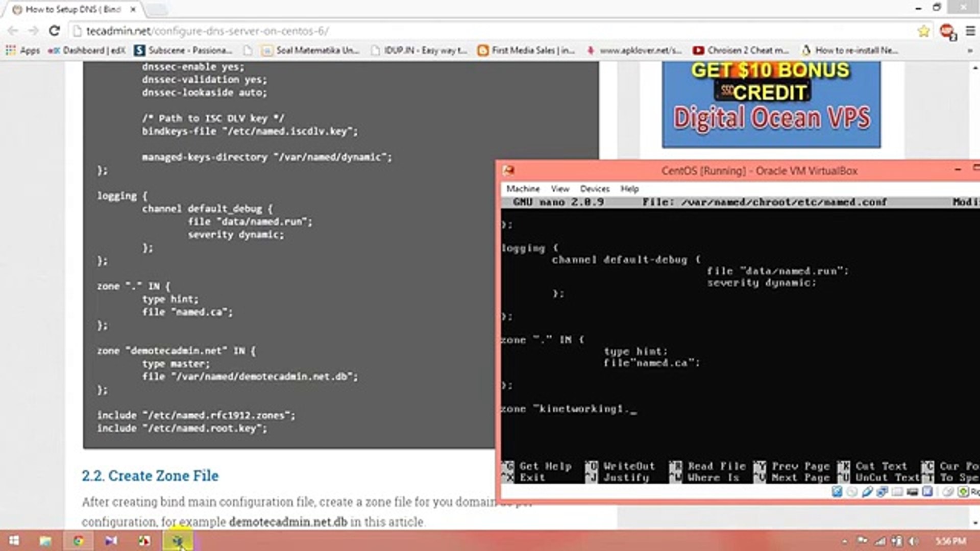This screenshot has width=980, height=551.
Task: Click VirtualBox optical disk status icon
Action: tap(851, 492)
